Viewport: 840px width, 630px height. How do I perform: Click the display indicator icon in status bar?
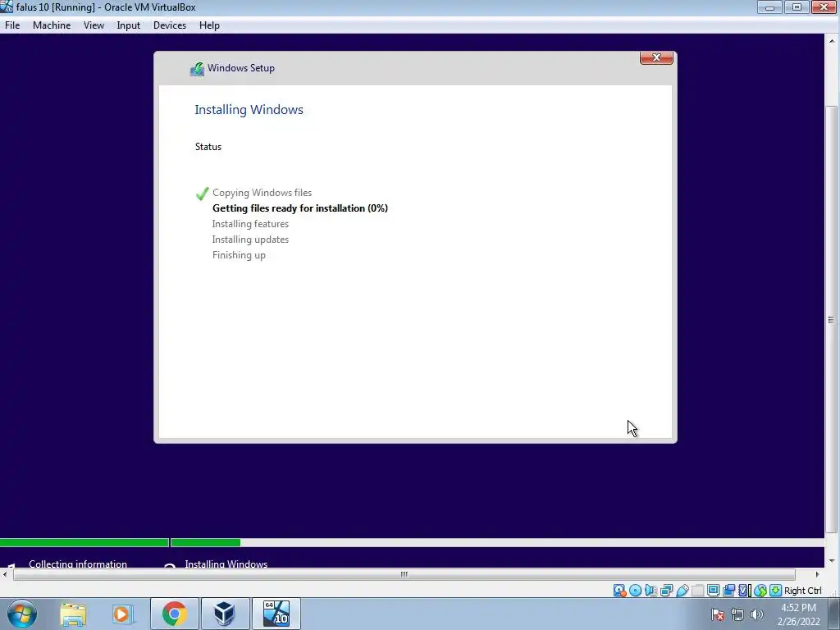point(714,591)
